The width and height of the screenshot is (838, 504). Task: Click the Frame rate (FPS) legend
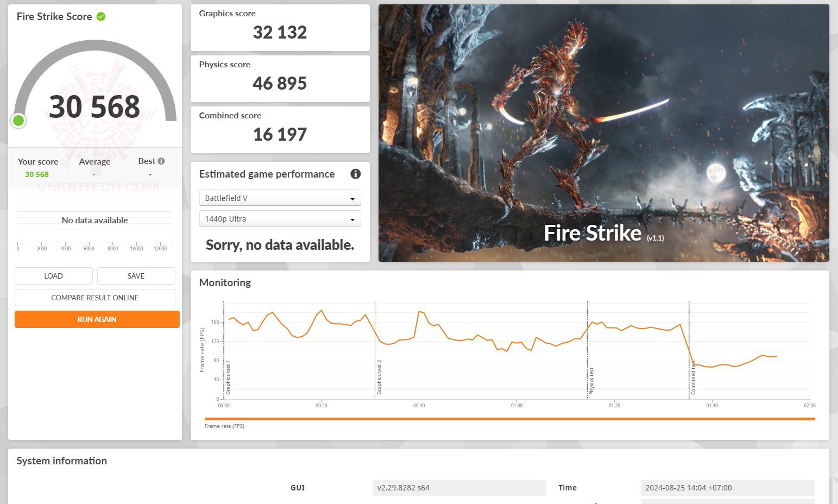pyautogui.click(x=224, y=426)
